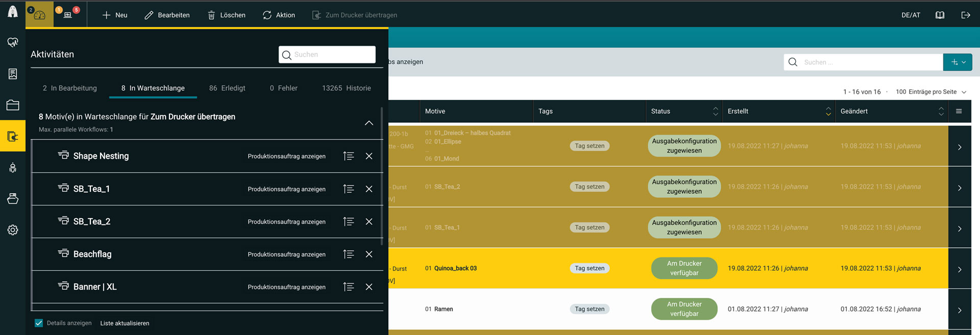Image resolution: width=980 pixels, height=335 pixels.
Task: Remove Shape Nesting from the queue
Action: pos(369,156)
